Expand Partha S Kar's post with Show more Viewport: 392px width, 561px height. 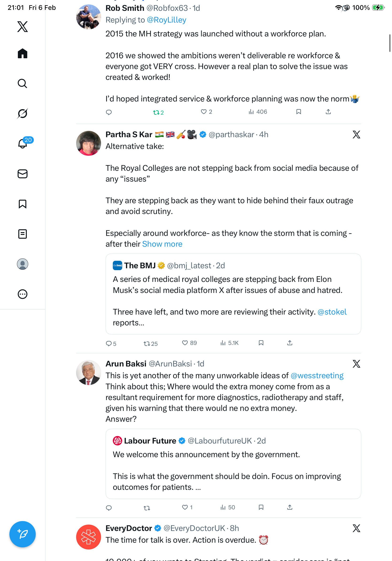click(162, 244)
